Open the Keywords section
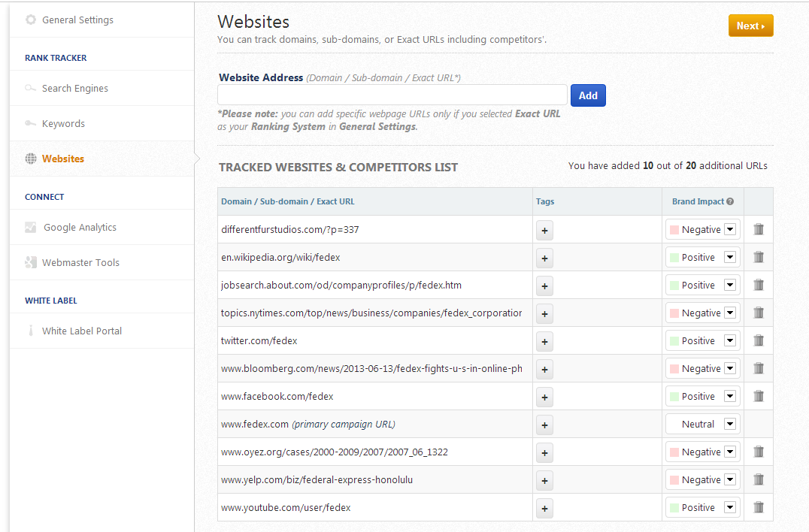The height and width of the screenshot is (532, 809). click(63, 124)
